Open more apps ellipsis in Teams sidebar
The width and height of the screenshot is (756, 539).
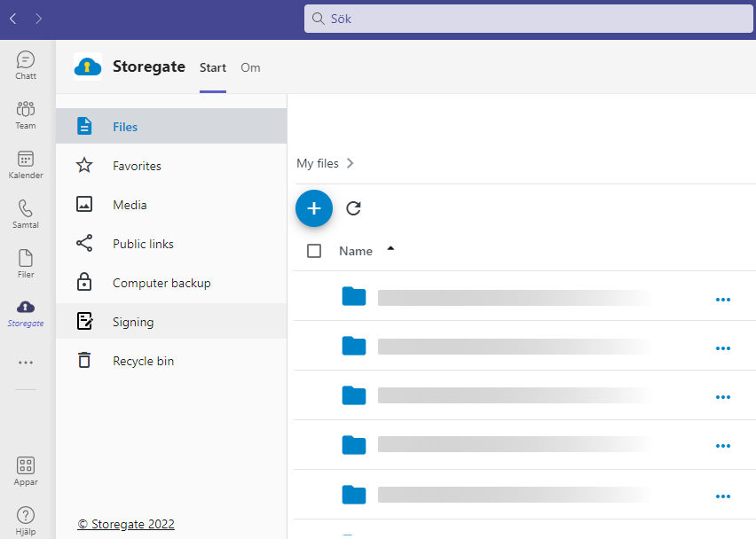[x=26, y=363]
